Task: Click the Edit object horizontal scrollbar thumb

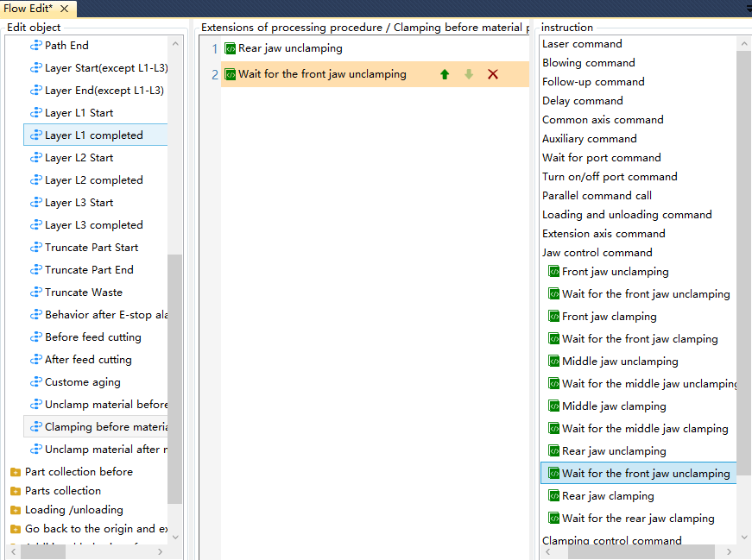Action: click(x=43, y=552)
